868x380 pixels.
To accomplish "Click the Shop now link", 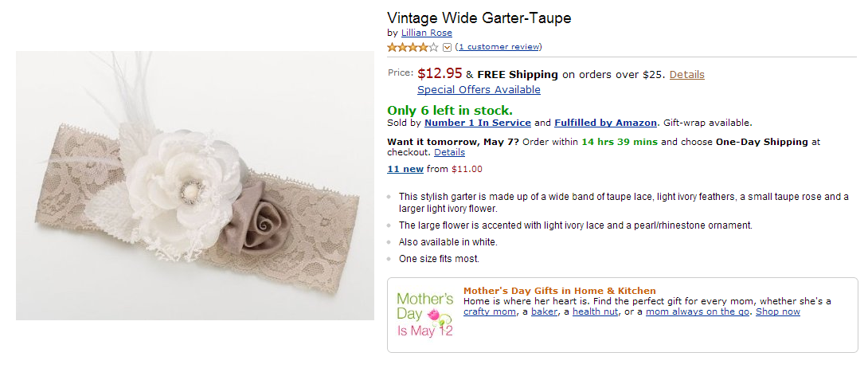I will pyautogui.click(x=778, y=311).
